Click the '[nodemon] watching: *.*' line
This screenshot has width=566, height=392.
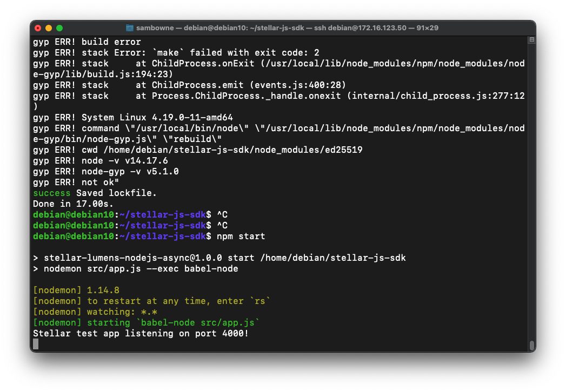(x=95, y=312)
